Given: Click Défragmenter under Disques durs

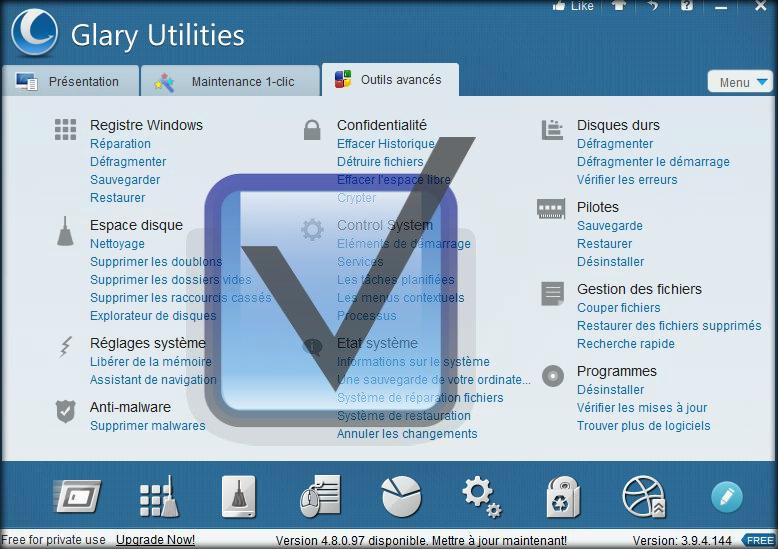Looking at the screenshot, I should tap(615, 143).
